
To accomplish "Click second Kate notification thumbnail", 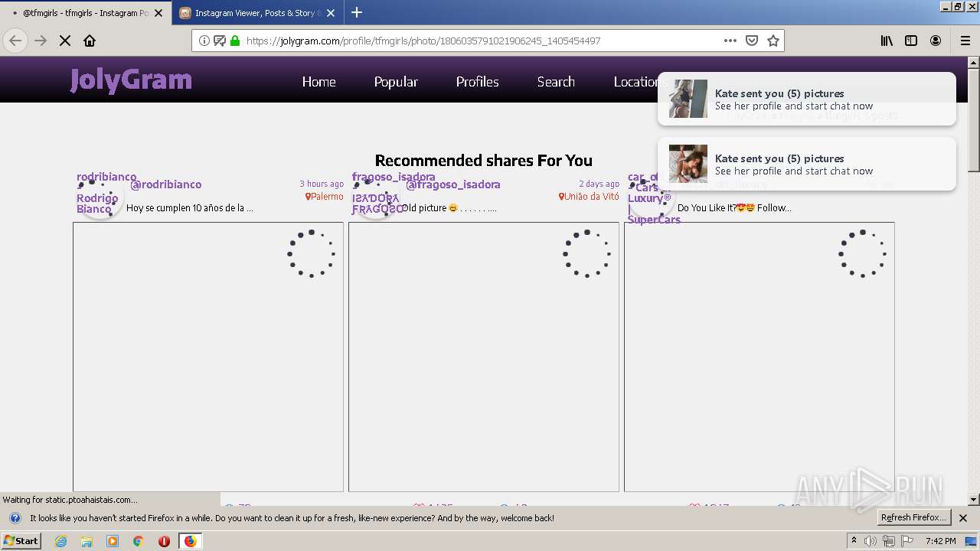I will (x=688, y=164).
